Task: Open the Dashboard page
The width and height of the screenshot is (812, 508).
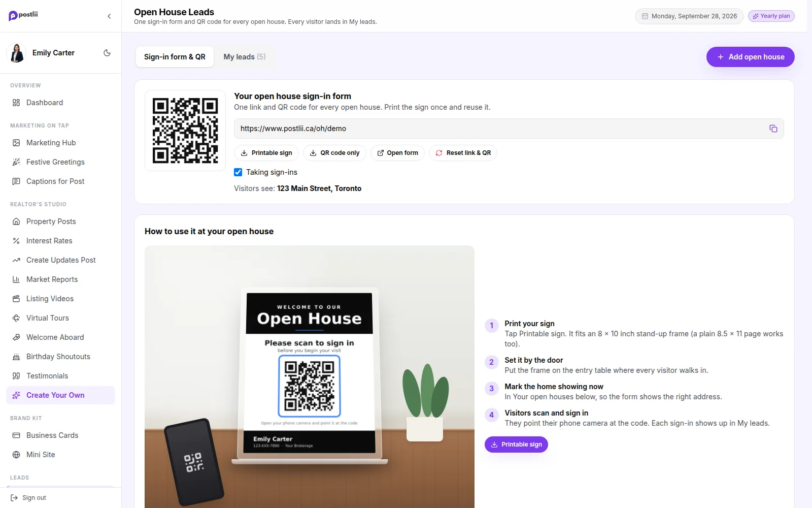Action: coord(60,103)
